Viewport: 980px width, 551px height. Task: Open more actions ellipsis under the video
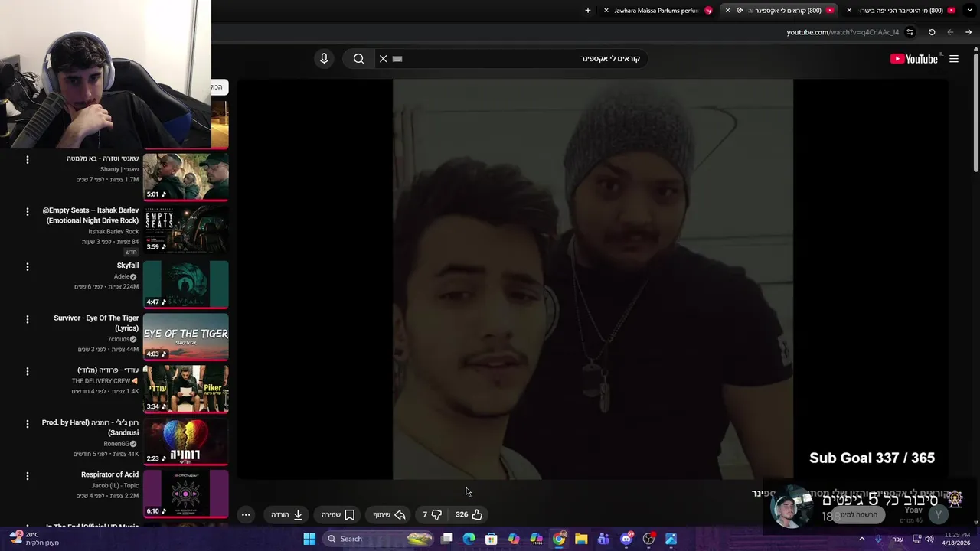246,514
